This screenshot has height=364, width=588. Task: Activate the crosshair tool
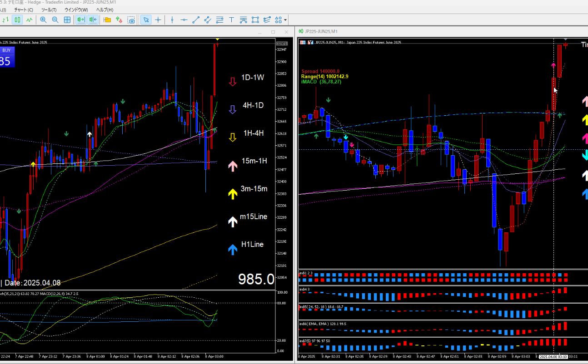(x=158, y=20)
